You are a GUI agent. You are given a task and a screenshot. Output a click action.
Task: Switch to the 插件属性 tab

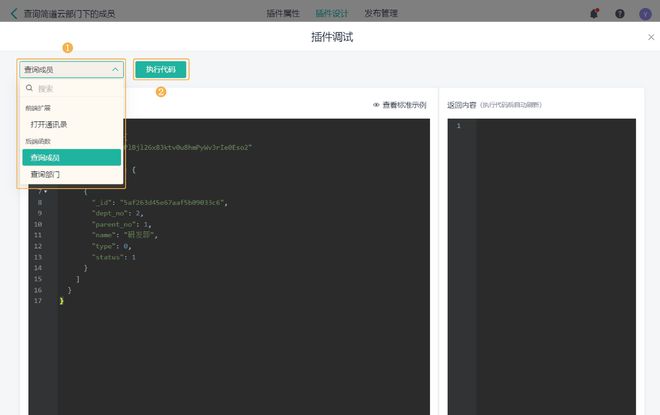tap(283, 13)
